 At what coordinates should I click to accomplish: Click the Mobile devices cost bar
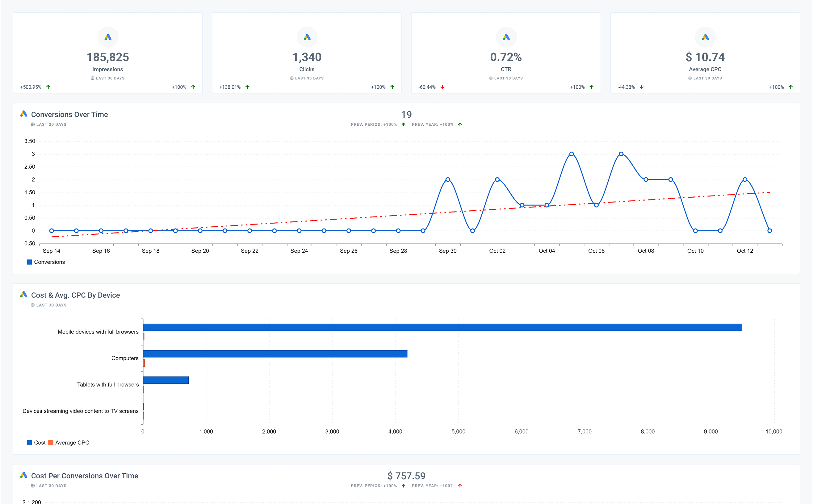click(x=442, y=327)
